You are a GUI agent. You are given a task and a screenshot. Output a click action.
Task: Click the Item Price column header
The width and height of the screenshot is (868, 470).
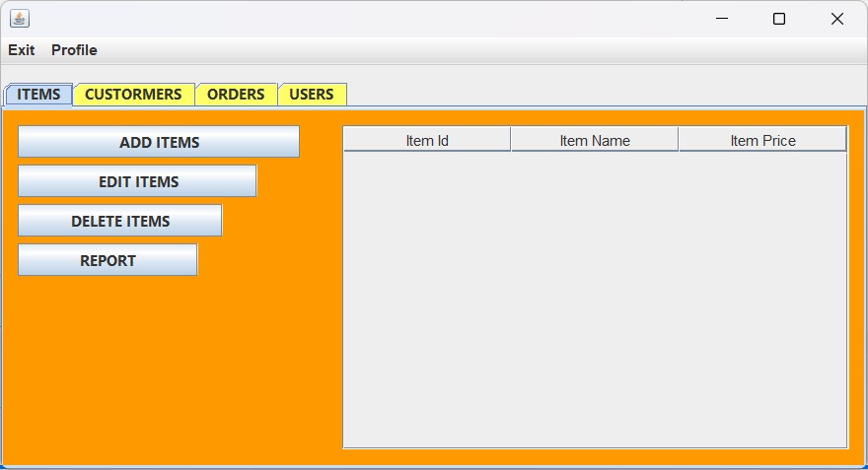tap(762, 140)
